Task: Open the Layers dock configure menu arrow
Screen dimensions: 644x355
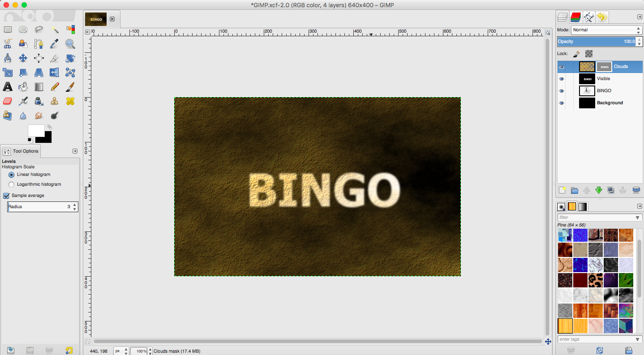Action: (640, 17)
